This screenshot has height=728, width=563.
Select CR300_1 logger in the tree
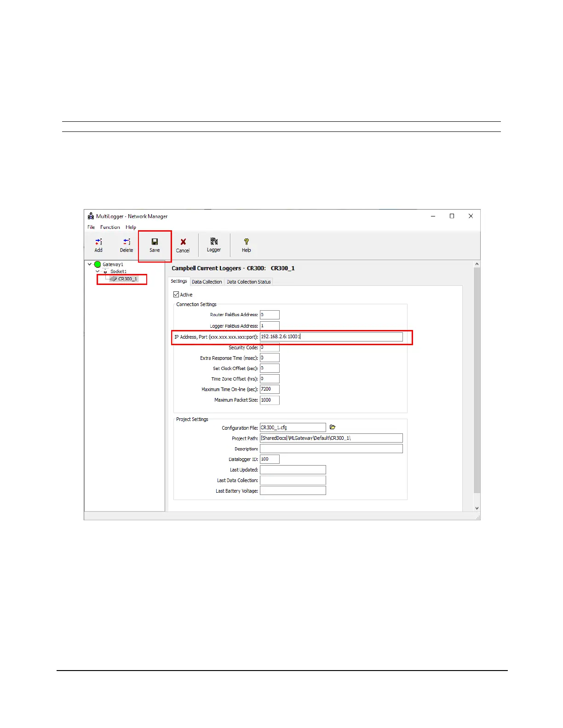click(127, 279)
